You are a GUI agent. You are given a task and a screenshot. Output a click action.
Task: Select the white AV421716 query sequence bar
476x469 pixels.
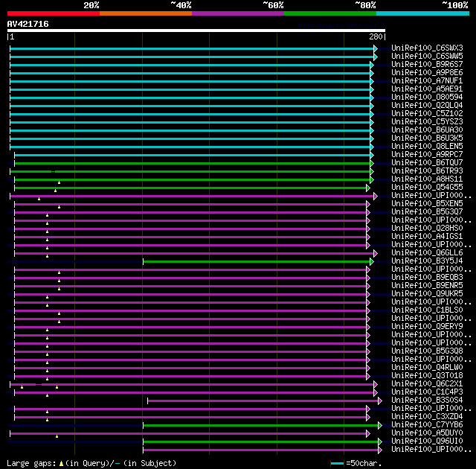point(196,31)
